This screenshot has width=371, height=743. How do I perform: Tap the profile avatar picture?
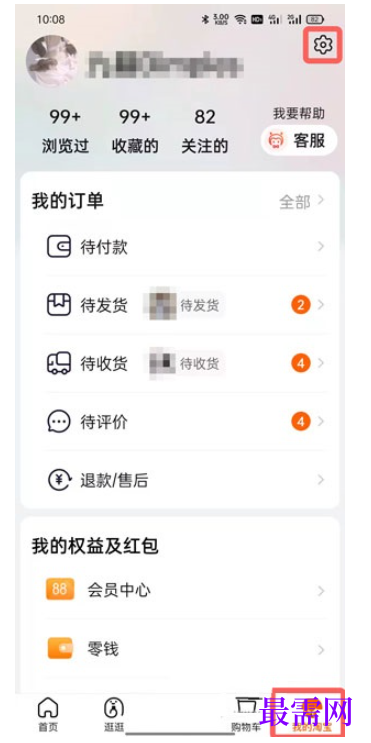(53, 60)
